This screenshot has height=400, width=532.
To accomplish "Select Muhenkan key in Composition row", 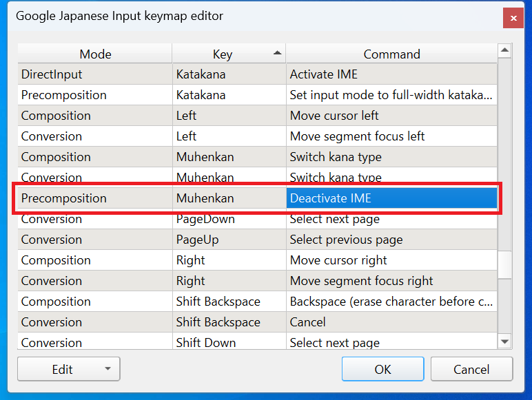I will 229,156.
